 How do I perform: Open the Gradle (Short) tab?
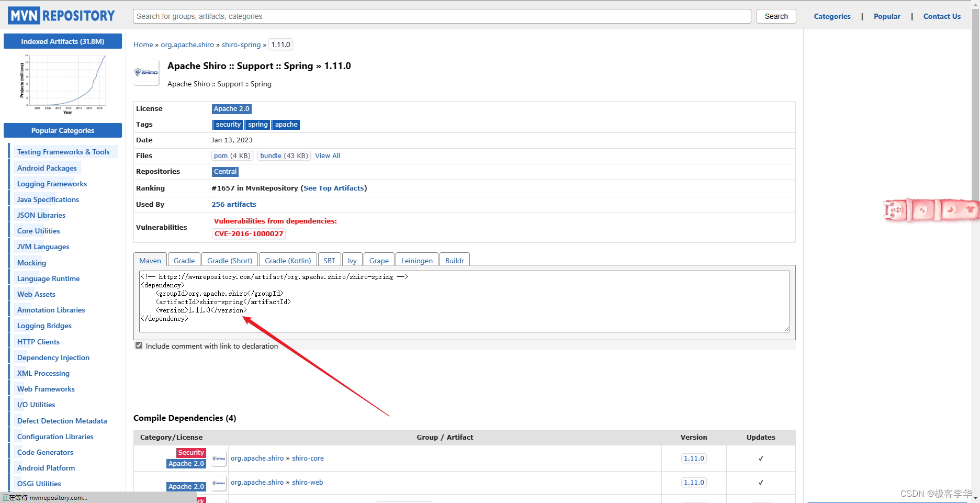pos(230,261)
